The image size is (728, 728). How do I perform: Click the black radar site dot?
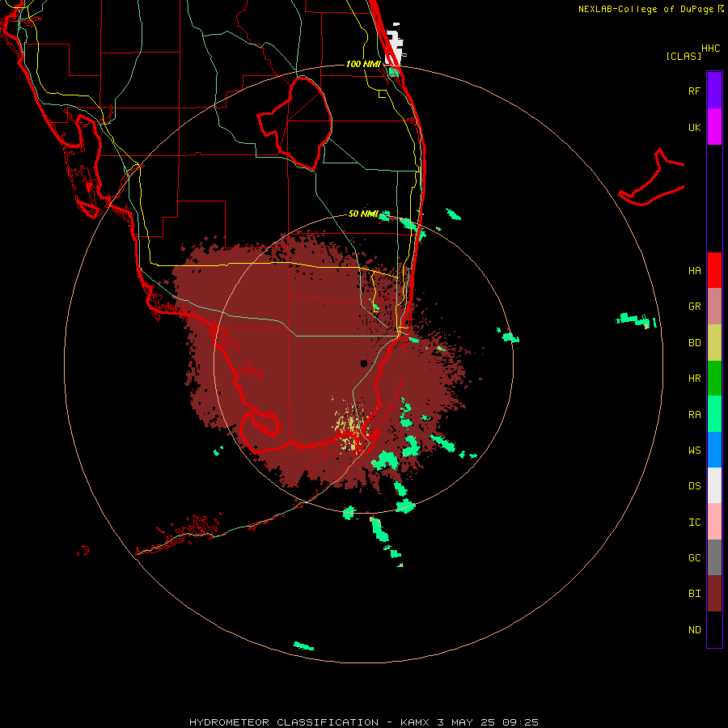pyautogui.click(x=364, y=363)
